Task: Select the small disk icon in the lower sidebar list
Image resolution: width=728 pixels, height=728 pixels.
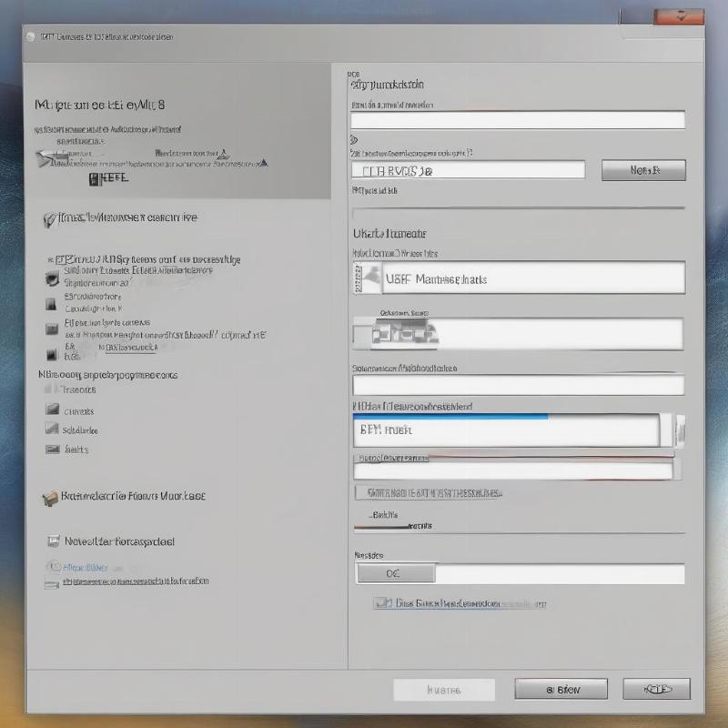Action: point(50,447)
